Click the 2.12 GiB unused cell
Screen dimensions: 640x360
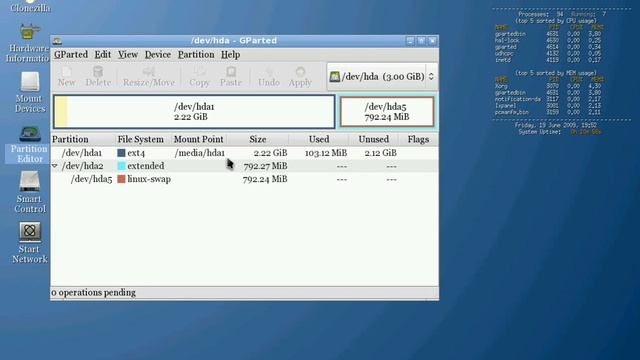coord(380,153)
